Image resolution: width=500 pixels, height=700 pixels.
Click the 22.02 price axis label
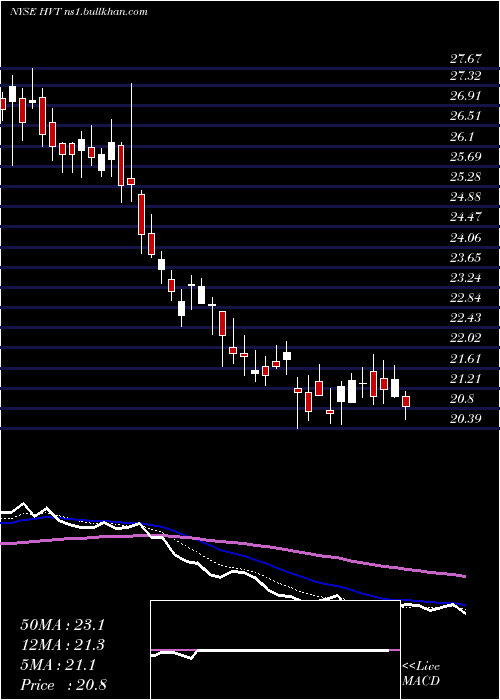[466, 338]
